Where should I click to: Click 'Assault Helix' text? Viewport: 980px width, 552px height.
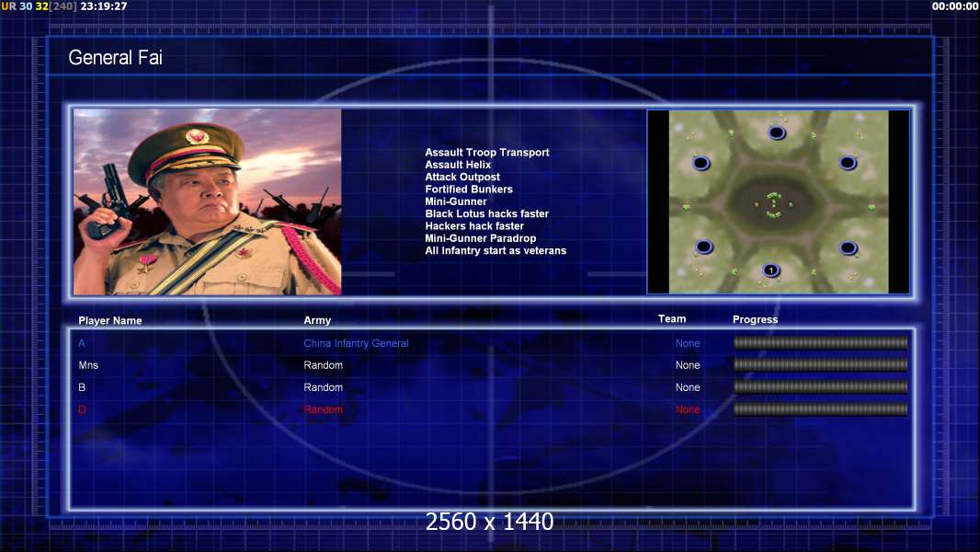coord(458,165)
